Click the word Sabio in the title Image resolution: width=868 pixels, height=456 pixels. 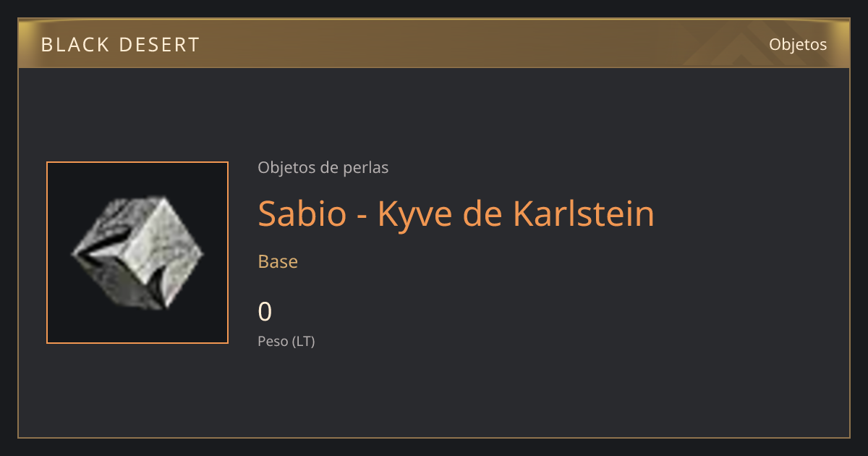tap(302, 214)
